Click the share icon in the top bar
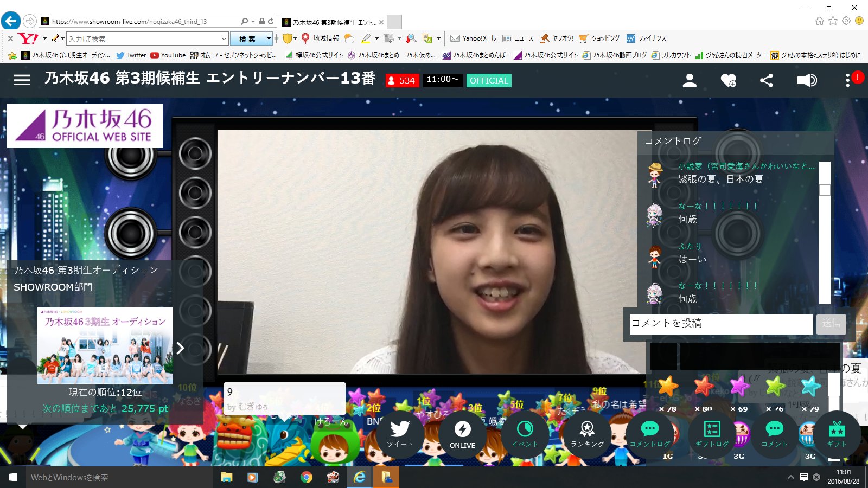Screen dimensions: 868x488 767,80
